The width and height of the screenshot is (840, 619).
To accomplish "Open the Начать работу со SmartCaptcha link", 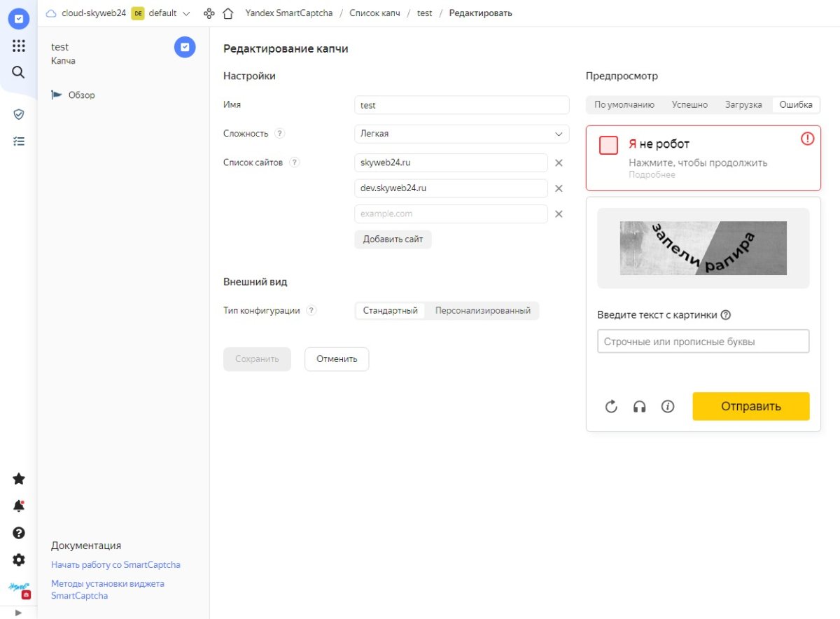I will (x=115, y=564).
